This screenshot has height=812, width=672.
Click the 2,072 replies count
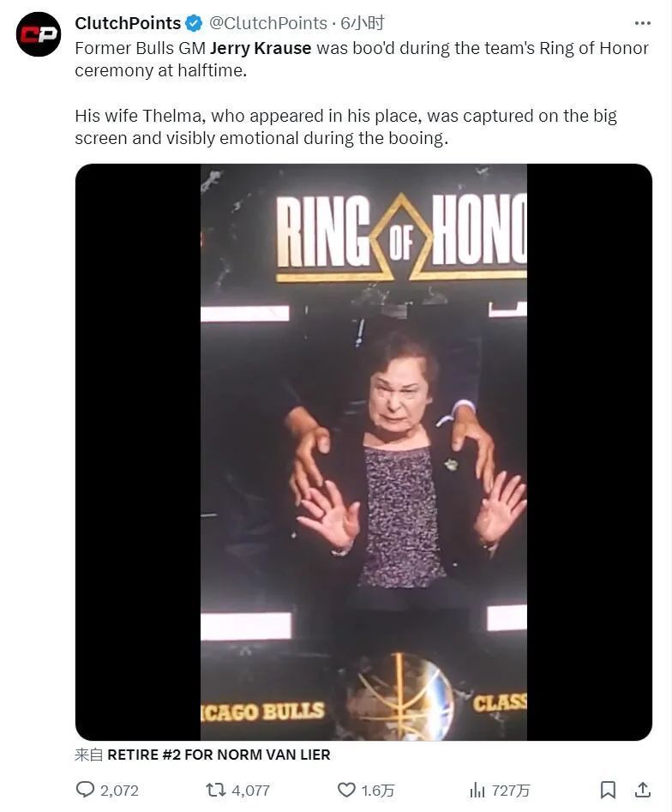click(x=120, y=791)
